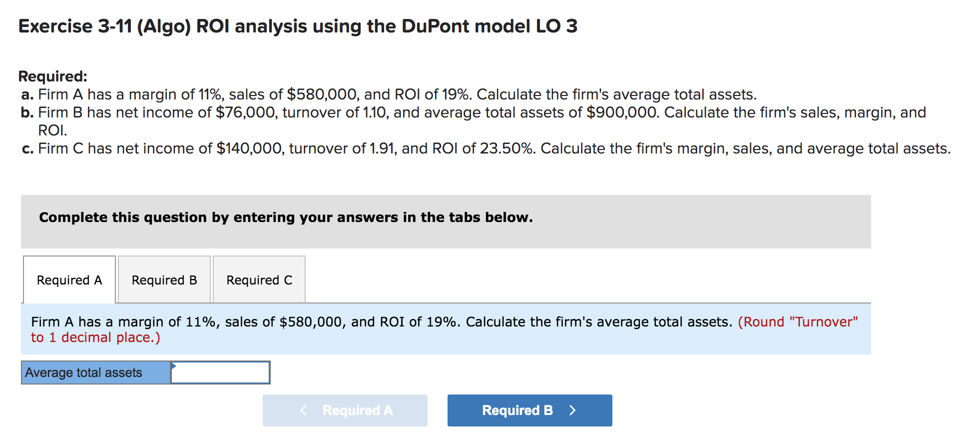Click the active Required A tab label

click(x=69, y=279)
